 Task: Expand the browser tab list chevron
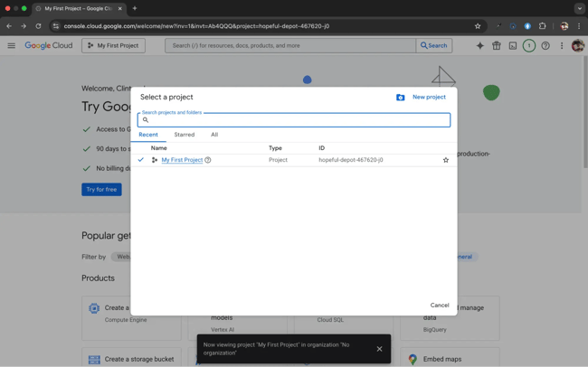[x=579, y=8]
